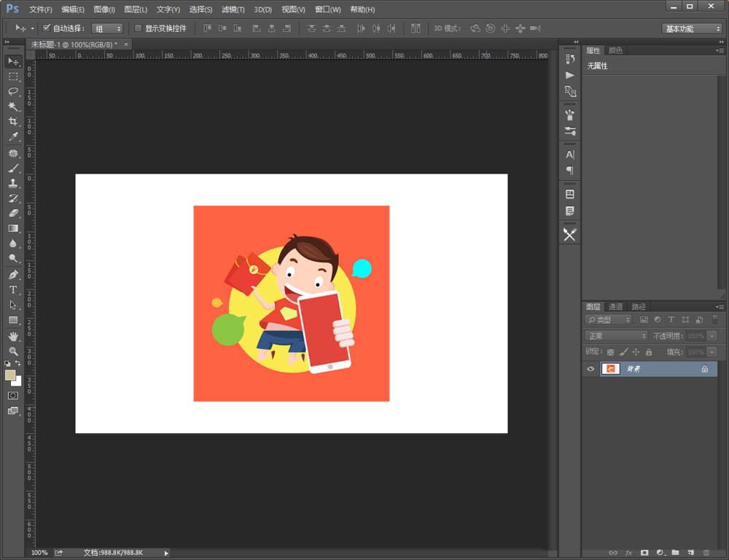729x560 pixels.
Task: Switch to the 通道 tab
Action: point(616,307)
